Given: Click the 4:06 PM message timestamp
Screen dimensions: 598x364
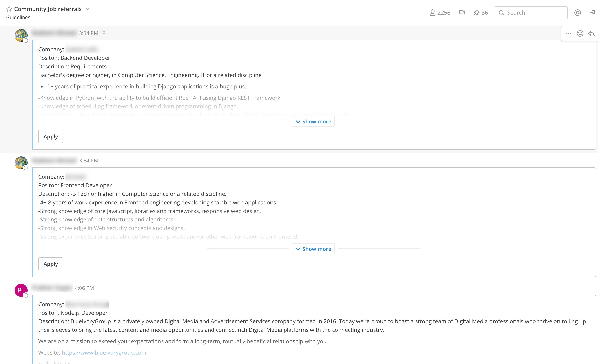Looking at the screenshot, I should [84, 288].
